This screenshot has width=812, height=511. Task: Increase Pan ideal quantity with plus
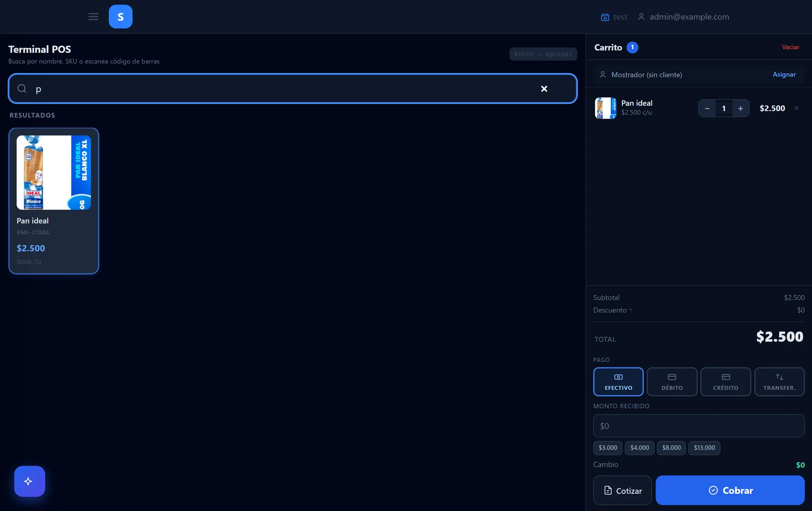[x=740, y=108]
